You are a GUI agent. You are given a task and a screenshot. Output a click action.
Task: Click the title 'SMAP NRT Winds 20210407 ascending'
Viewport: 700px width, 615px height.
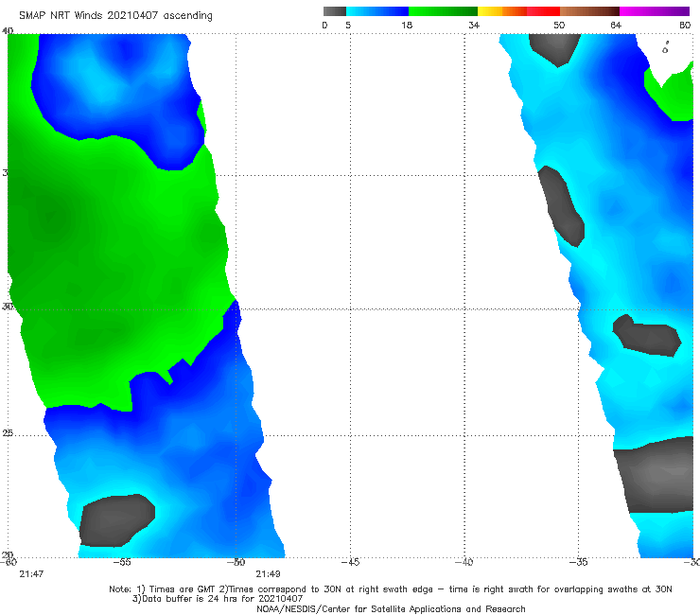(x=115, y=15)
